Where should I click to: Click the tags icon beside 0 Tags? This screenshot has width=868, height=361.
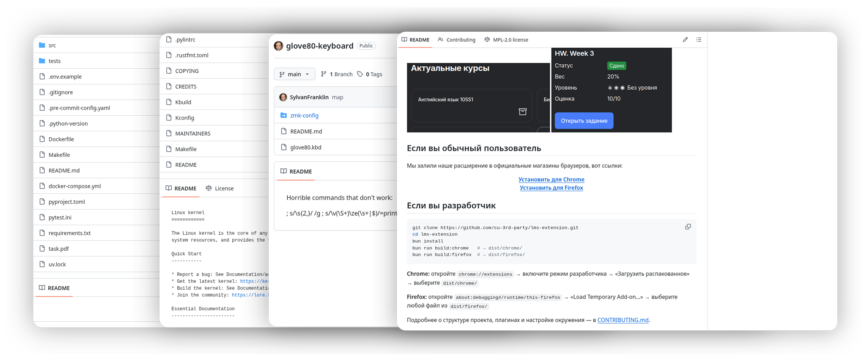coord(360,74)
